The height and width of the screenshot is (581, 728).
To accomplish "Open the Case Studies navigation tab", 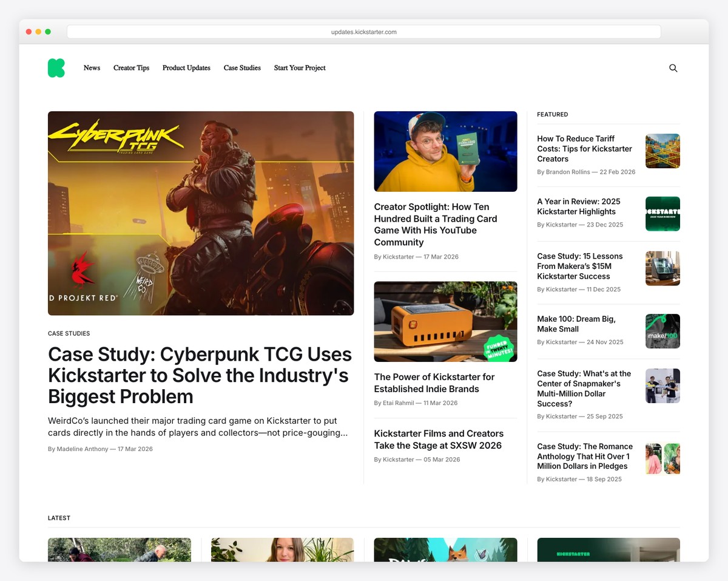I will pyautogui.click(x=242, y=68).
